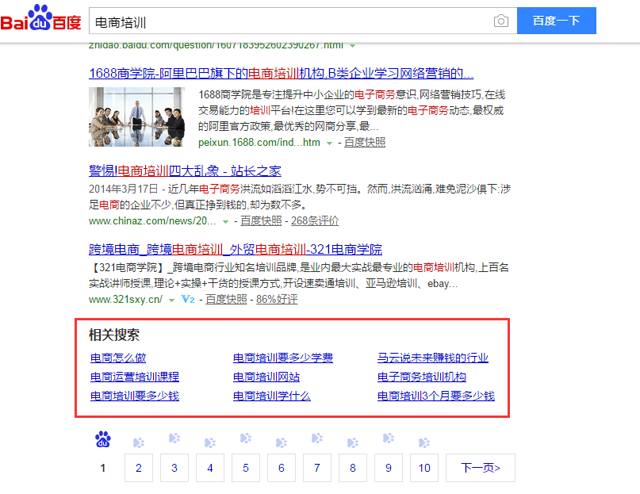Select related search 电商运营培训课程
Viewport: 640px width, 494px height.
[x=135, y=376]
